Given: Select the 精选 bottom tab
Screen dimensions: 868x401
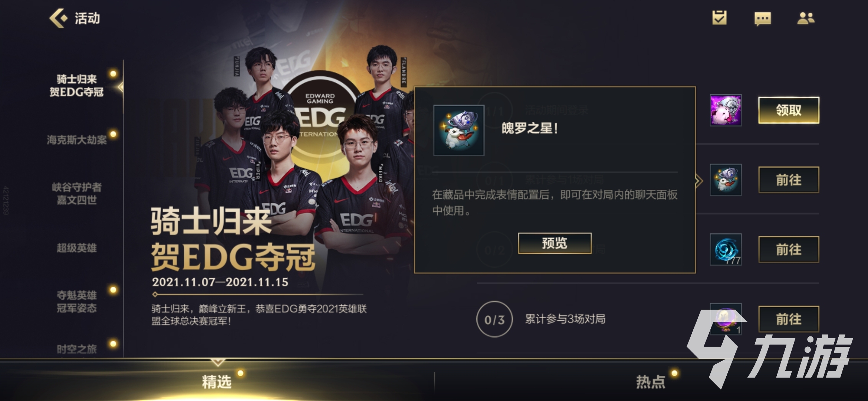Looking at the screenshot, I should (217, 382).
